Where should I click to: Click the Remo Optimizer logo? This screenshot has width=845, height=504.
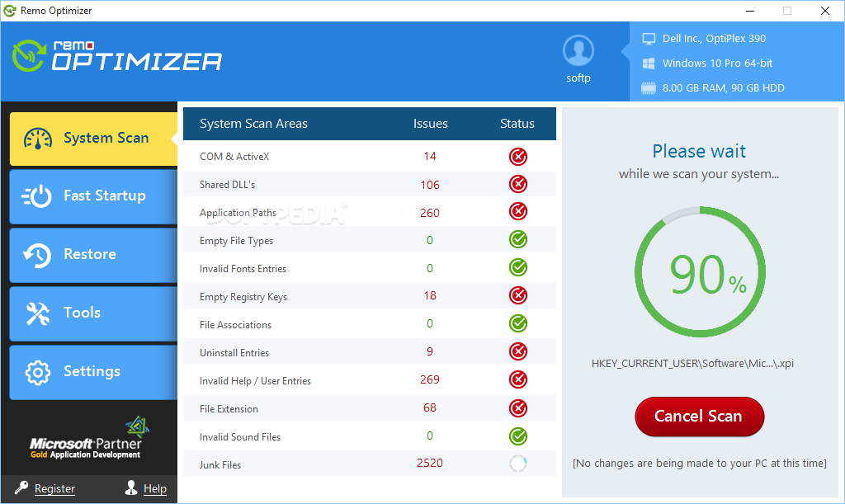pyautogui.click(x=117, y=55)
